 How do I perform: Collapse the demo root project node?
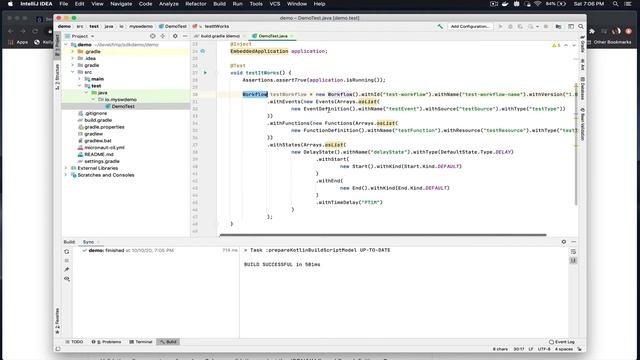point(66,44)
